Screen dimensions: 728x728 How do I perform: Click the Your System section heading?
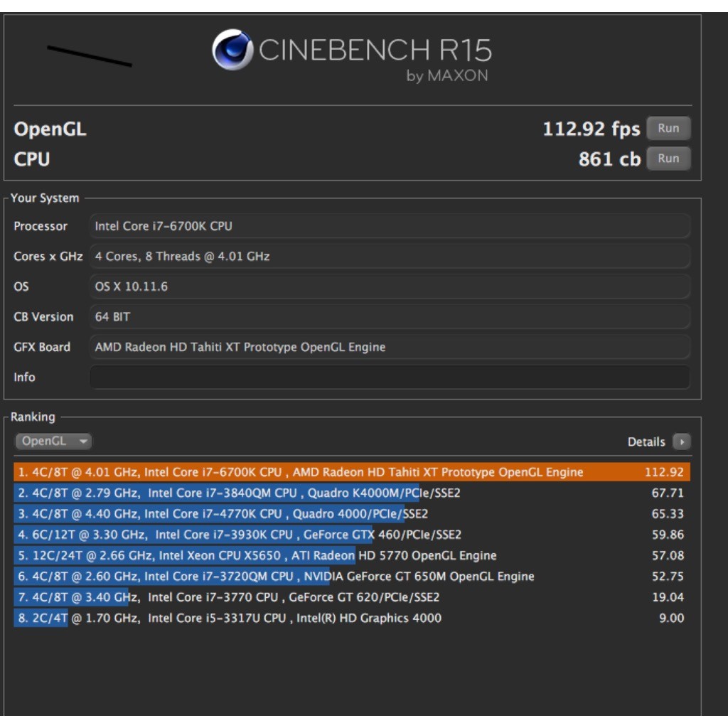coord(45,198)
